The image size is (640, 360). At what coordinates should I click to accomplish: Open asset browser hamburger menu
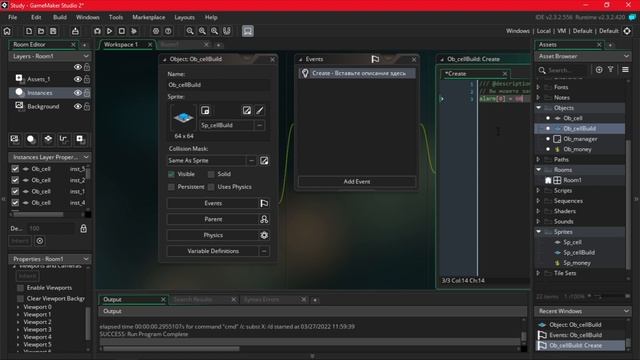coord(625,70)
